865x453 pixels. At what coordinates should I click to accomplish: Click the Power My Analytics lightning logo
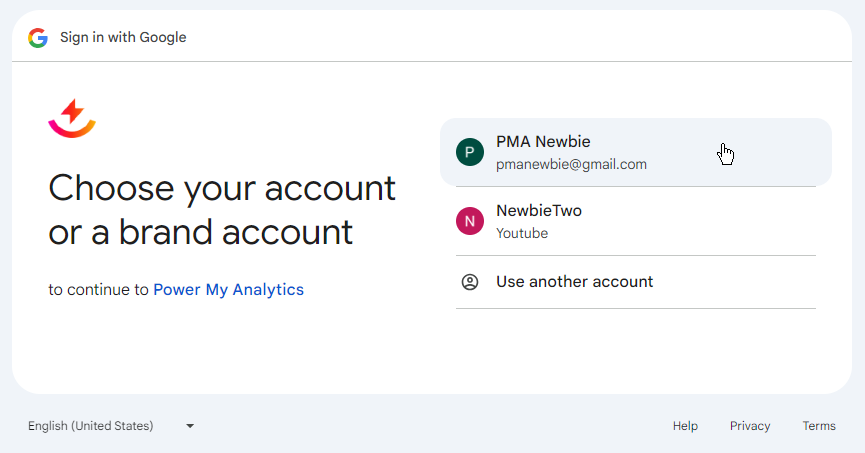[71, 118]
